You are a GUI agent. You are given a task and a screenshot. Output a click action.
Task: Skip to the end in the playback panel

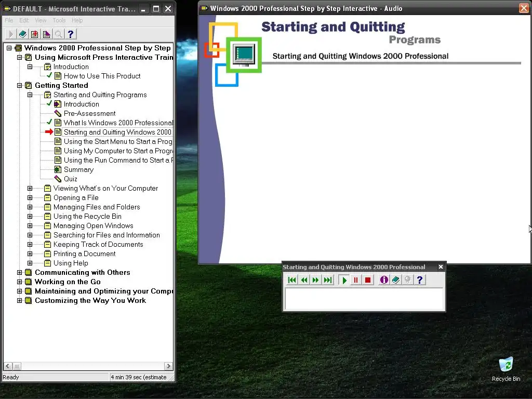click(328, 280)
